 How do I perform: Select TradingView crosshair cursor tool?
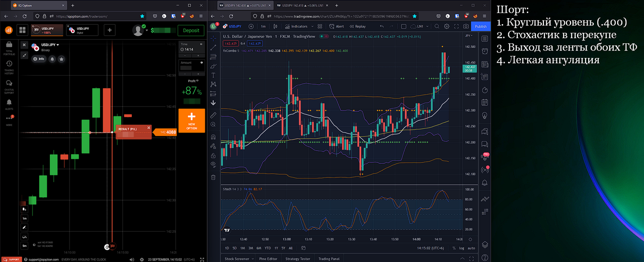pyautogui.click(x=213, y=38)
